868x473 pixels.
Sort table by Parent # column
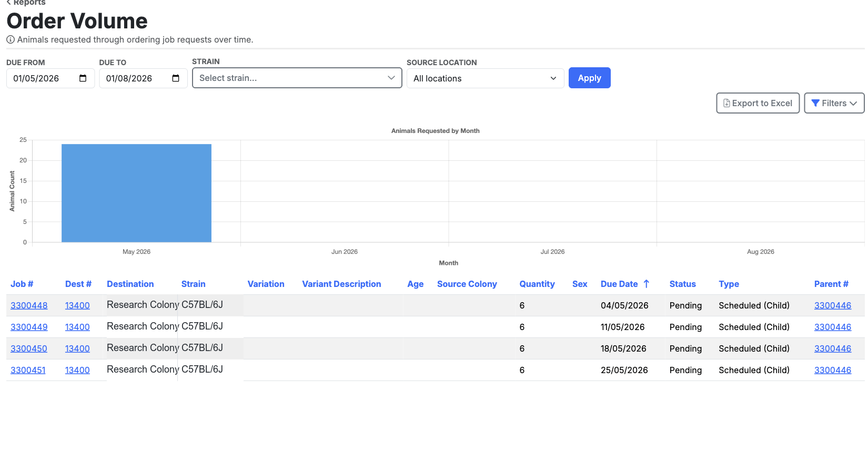tap(831, 284)
